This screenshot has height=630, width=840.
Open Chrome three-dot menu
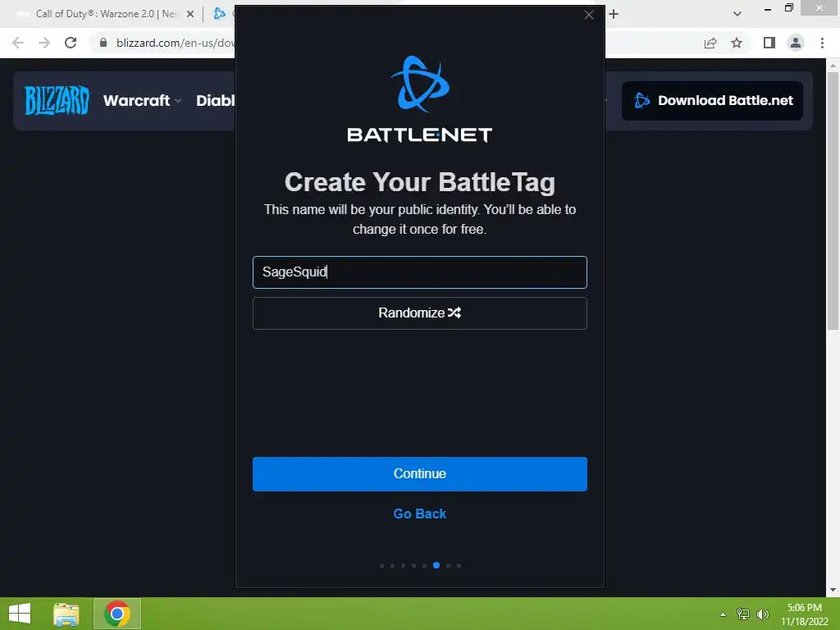point(822,43)
